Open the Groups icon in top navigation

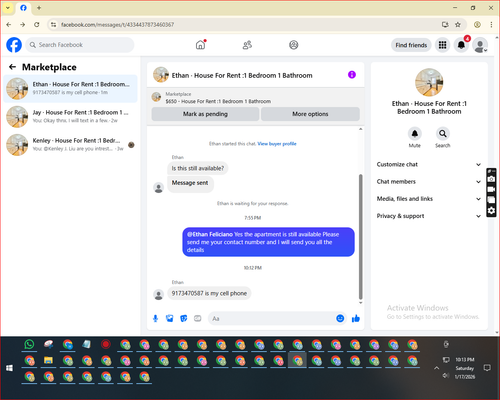[x=294, y=45]
